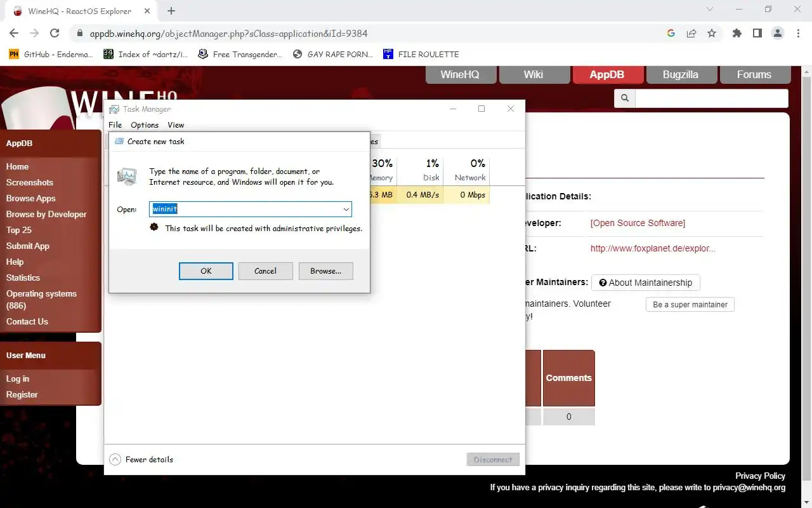This screenshot has width=812, height=508.
Task: Click the Disk column header
Action: [x=420, y=170]
